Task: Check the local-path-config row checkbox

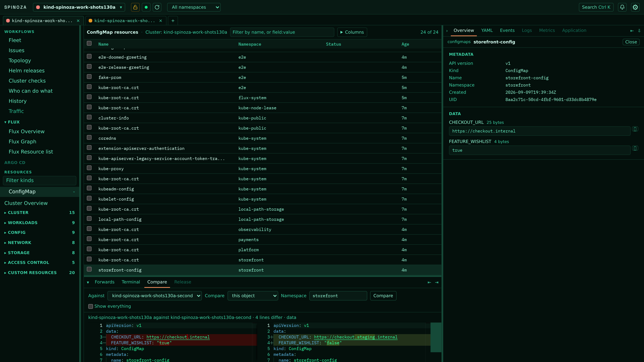Action: coord(89,218)
